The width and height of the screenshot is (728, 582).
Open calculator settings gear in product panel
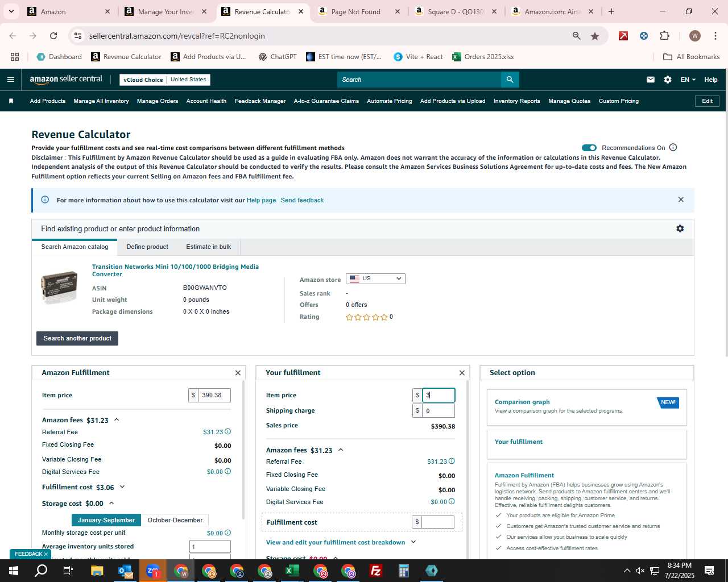coord(680,228)
